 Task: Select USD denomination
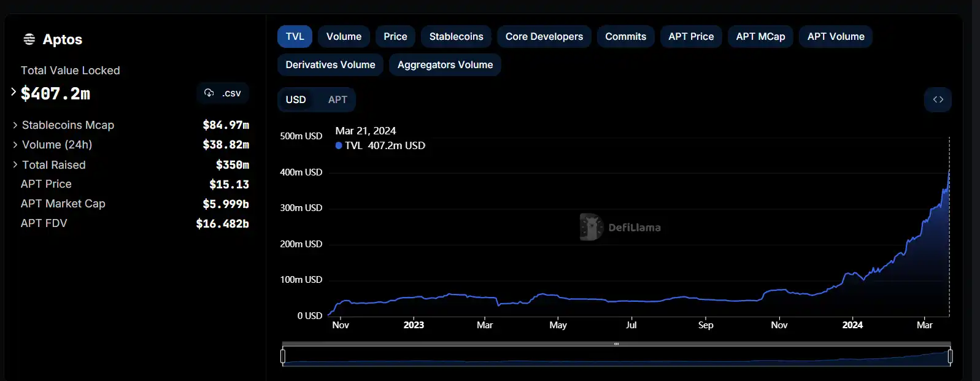(x=296, y=99)
